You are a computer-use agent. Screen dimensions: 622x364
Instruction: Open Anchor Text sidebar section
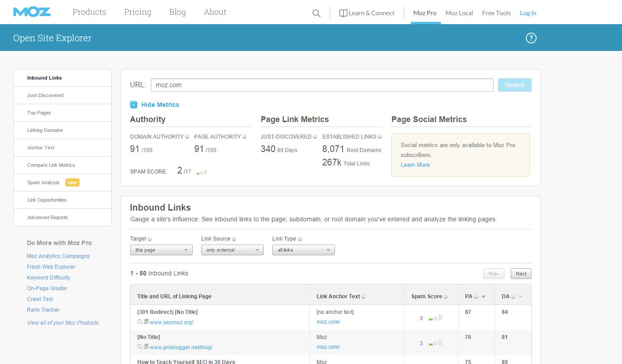coord(63,148)
